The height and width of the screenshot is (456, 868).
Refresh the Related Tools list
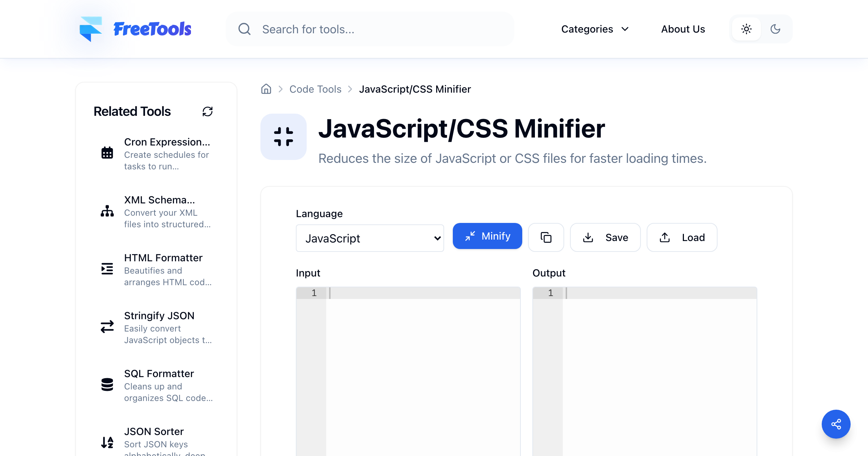point(208,111)
